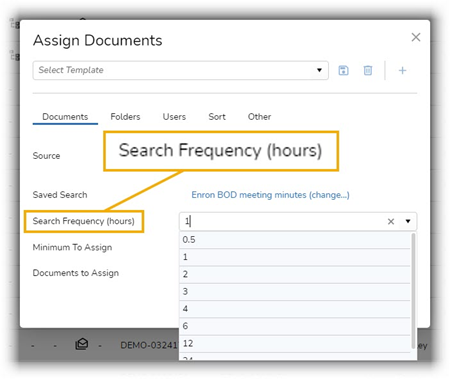
Task: Choose 2 hours frequency option
Action: (x=295, y=275)
